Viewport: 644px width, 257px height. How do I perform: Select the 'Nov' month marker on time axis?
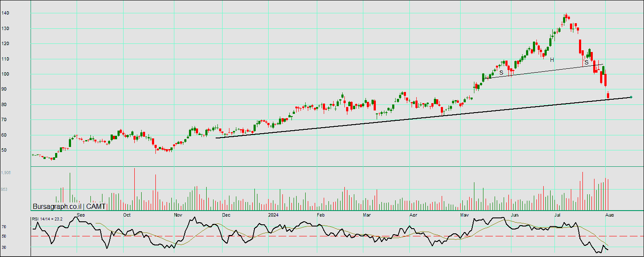(x=178, y=214)
